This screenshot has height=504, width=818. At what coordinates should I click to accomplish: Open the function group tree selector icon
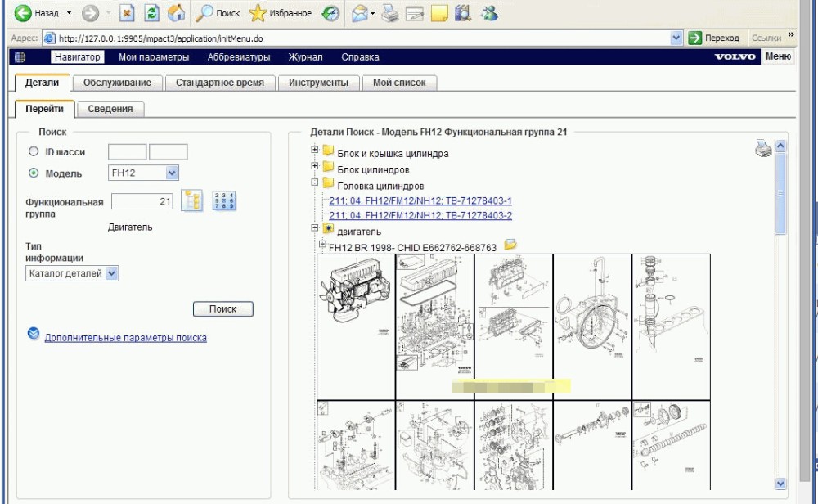(x=192, y=201)
